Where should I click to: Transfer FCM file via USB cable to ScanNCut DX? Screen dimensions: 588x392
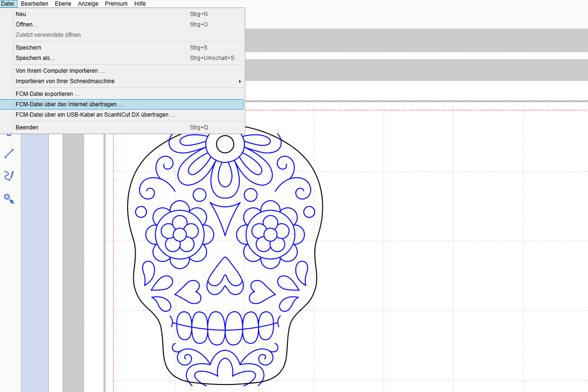pos(95,115)
